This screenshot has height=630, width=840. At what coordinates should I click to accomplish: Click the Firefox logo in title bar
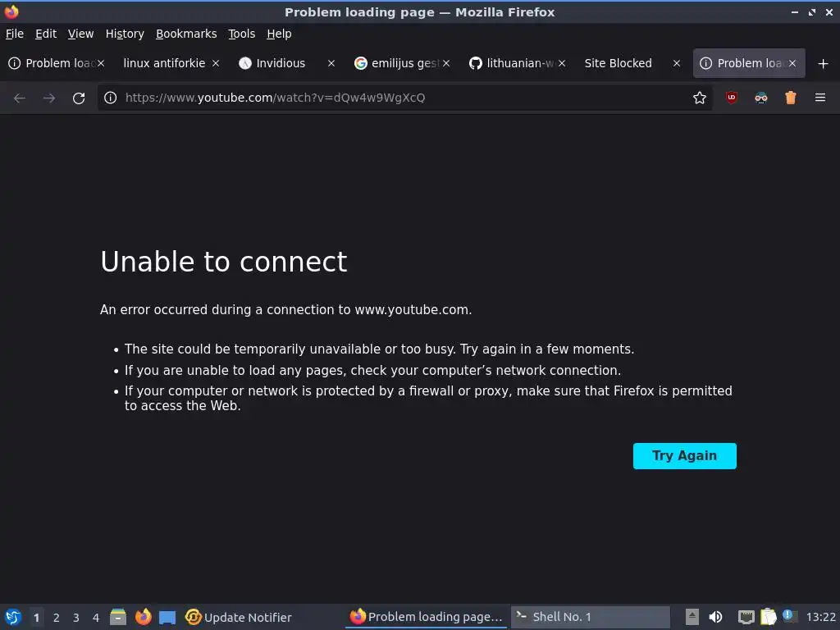click(x=11, y=11)
